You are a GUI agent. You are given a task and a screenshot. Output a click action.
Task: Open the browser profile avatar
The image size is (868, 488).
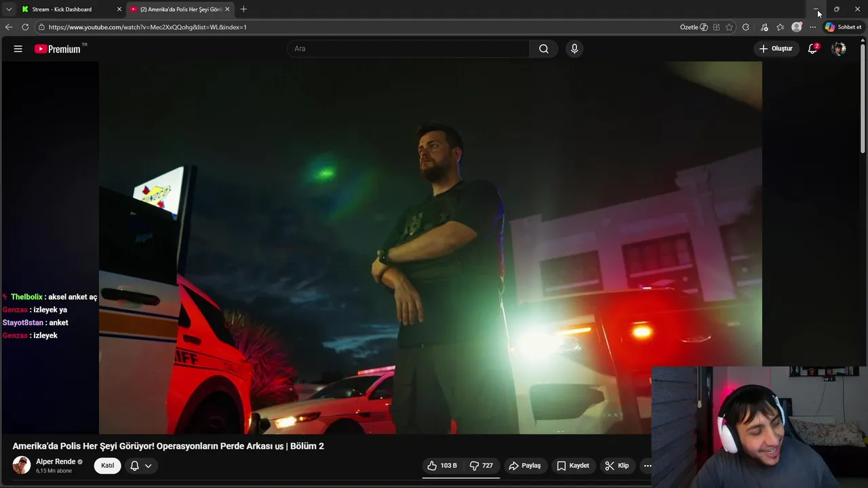[x=797, y=27]
